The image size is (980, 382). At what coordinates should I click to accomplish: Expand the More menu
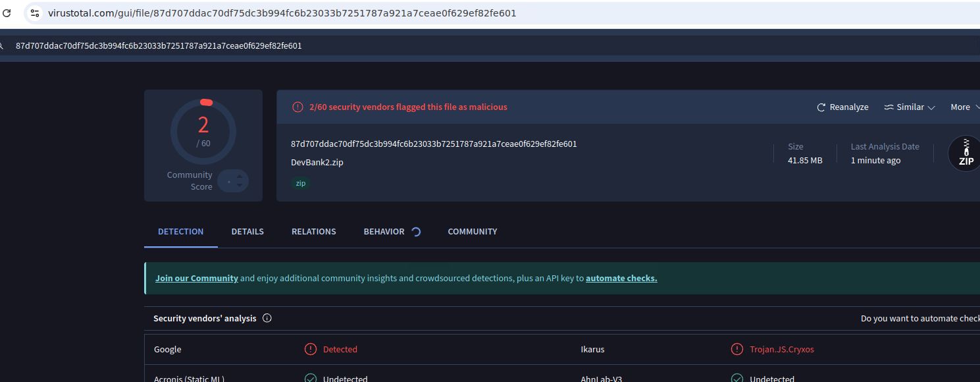click(x=965, y=107)
